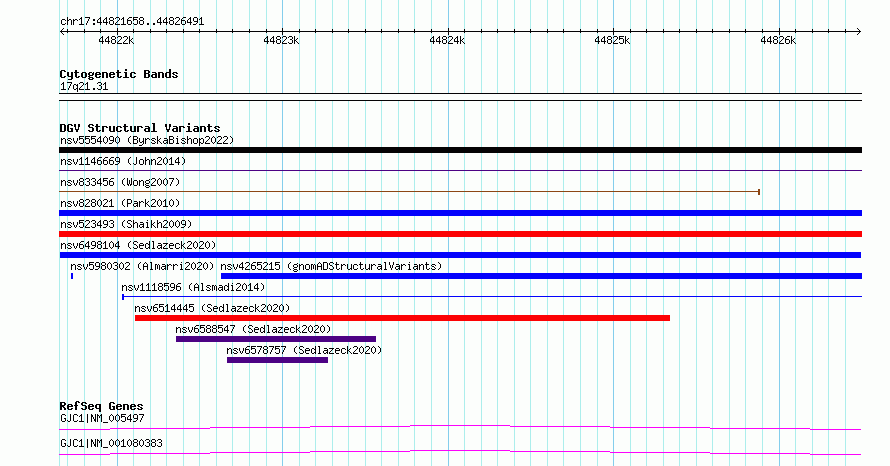Click the 44826k ruler tick label
890x466 pixels.
click(x=778, y=40)
